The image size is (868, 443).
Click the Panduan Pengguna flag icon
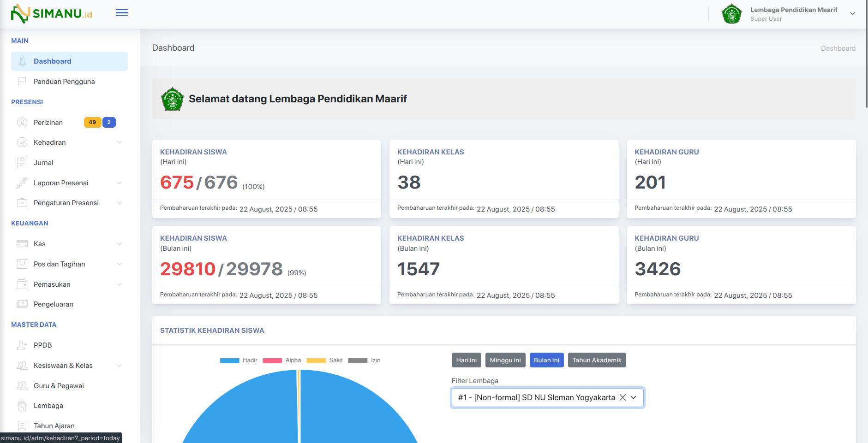point(22,81)
